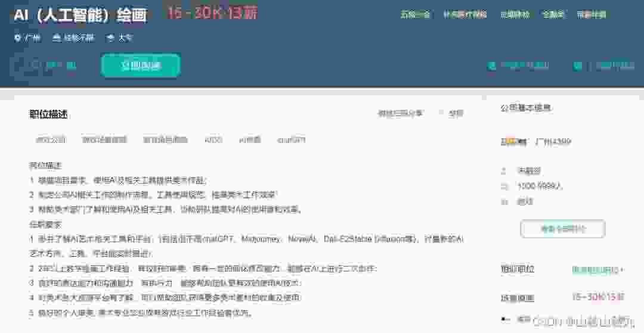This screenshot has height=333, width=644.
Task: Click the graduation cap icon beside 大专
Action: (x=110, y=38)
